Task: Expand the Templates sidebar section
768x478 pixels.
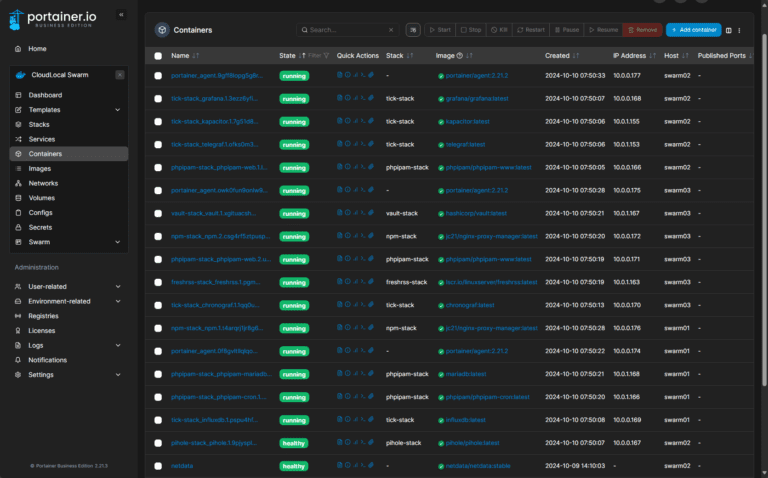Action: (x=118, y=110)
